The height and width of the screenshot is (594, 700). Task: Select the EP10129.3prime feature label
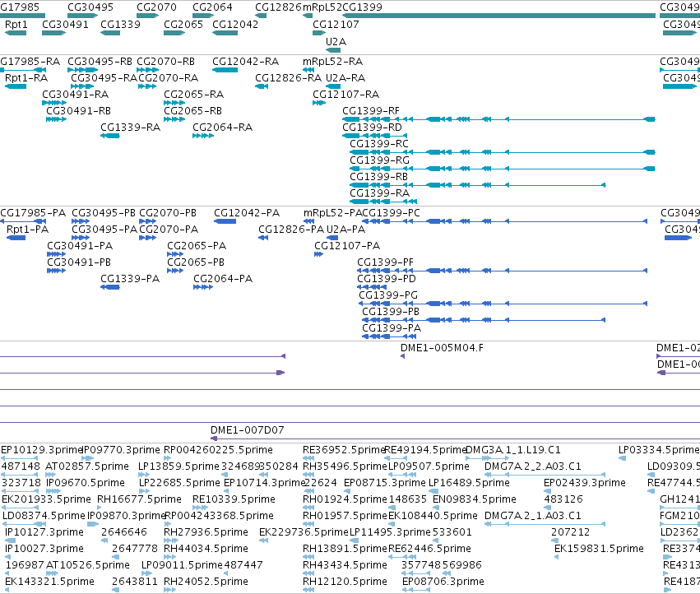point(42,450)
